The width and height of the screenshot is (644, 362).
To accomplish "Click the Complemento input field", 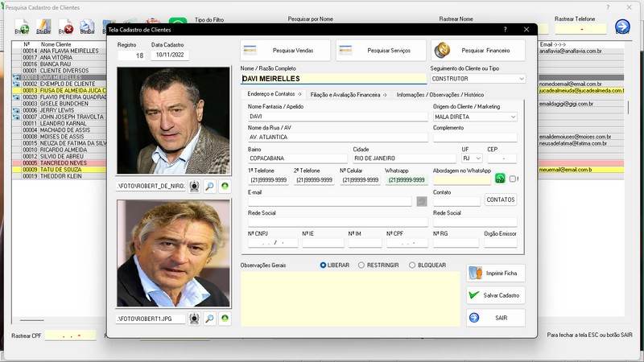I will pos(475,137).
